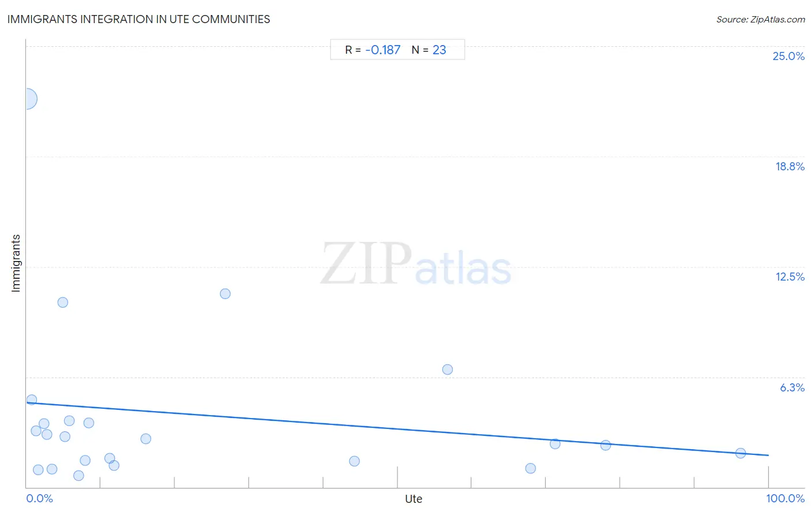The image size is (812, 515).
Task: Click the data point around 10.5% near 5% Ute
Action: (x=63, y=303)
